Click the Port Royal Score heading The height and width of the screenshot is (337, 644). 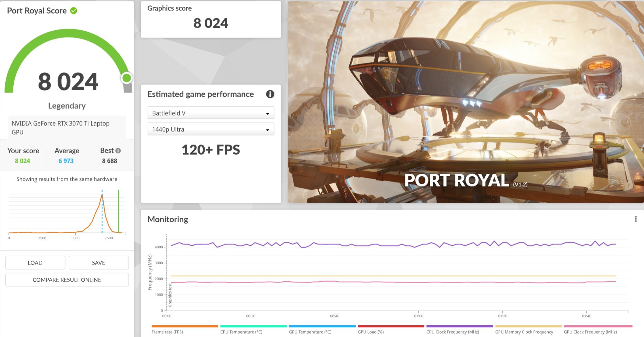click(x=37, y=11)
